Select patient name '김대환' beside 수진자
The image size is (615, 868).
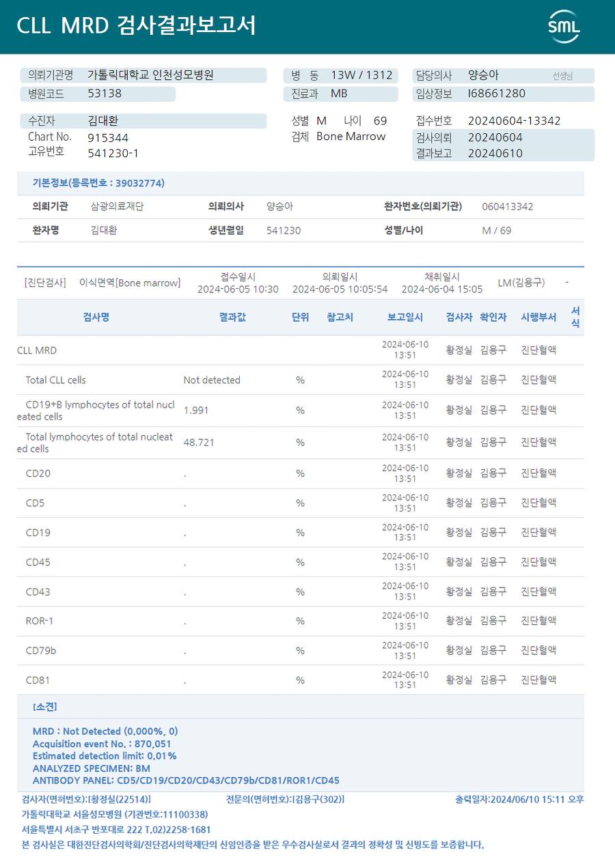[103, 121]
